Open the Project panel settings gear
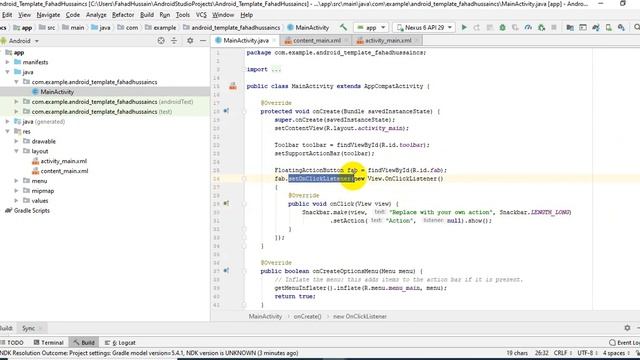The width and height of the screenshot is (640, 360). tap(190, 41)
